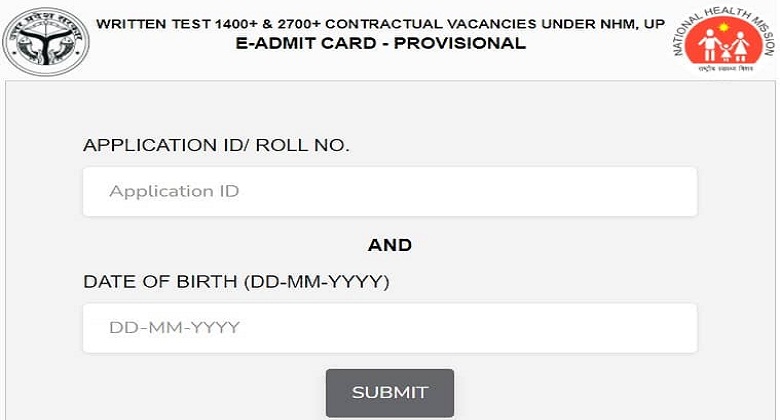780x420 pixels.
Task: Focus the DD-MM-YYYY date of birth field
Action: [x=390, y=328]
